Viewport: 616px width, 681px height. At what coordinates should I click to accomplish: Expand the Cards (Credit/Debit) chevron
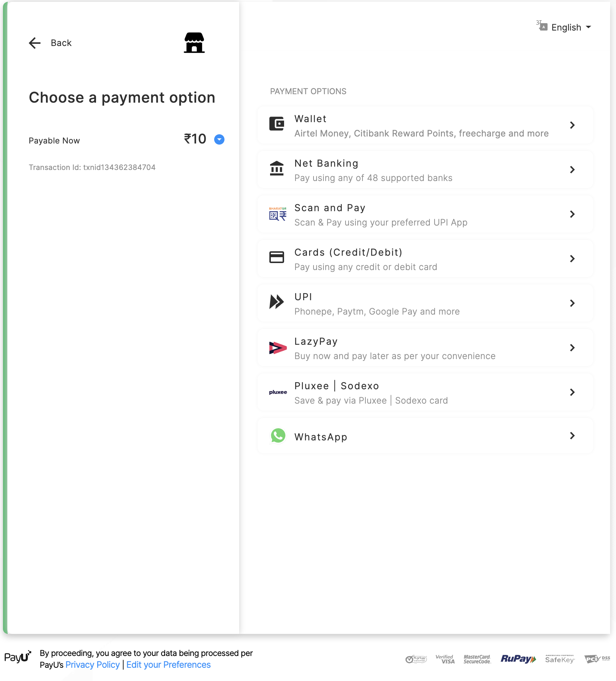572,259
